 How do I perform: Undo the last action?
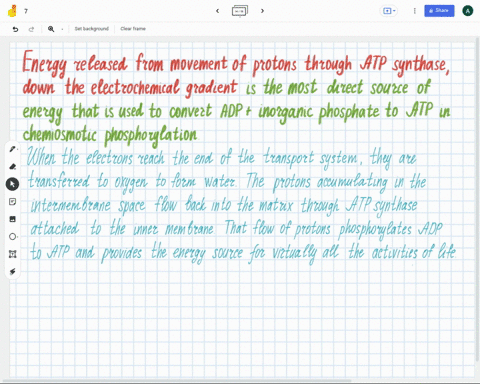[15, 29]
